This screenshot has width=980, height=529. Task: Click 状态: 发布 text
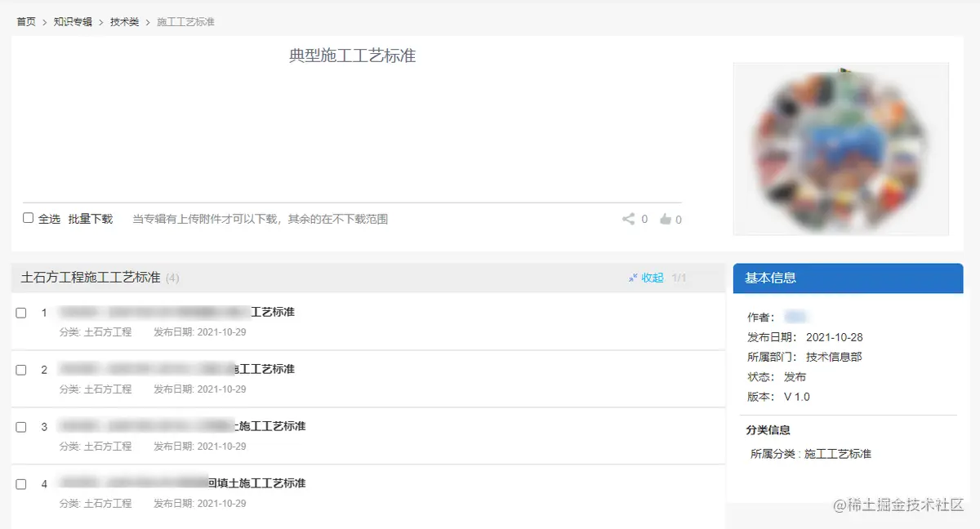[776, 377]
